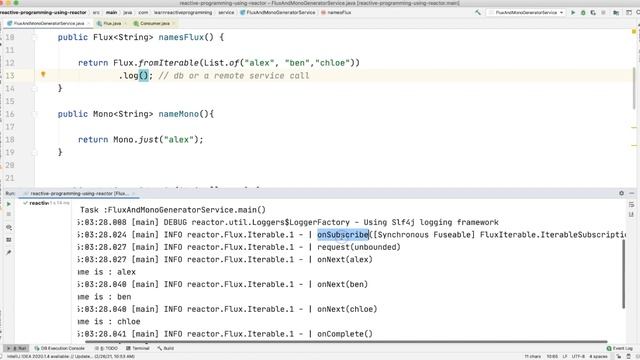640x360 pixels.
Task: Click the 'namesFlux' method name on line 10
Action: (181, 37)
